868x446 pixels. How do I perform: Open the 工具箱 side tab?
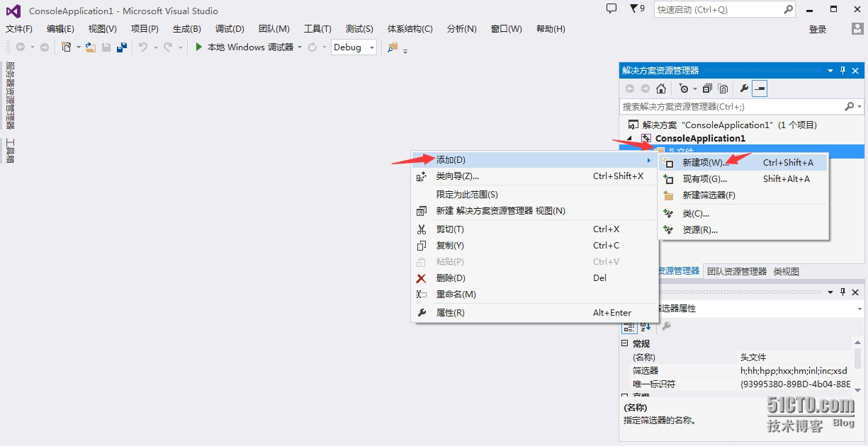[x=10, y=151]
